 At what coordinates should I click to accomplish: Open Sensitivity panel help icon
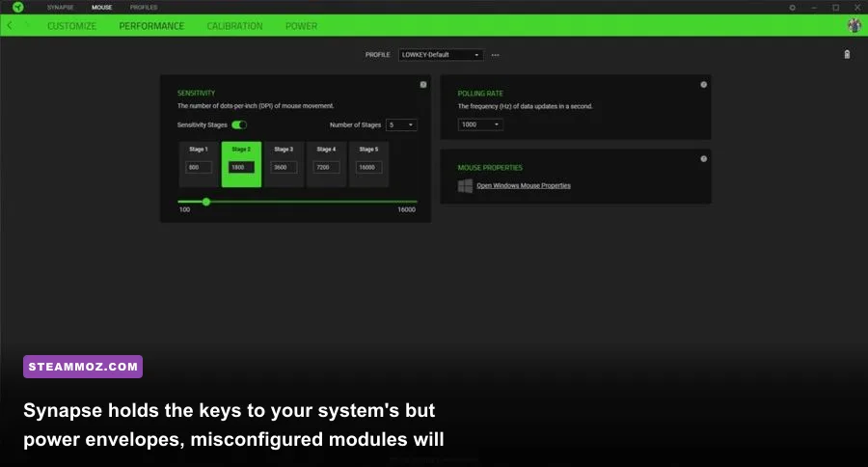click(423, 85)
